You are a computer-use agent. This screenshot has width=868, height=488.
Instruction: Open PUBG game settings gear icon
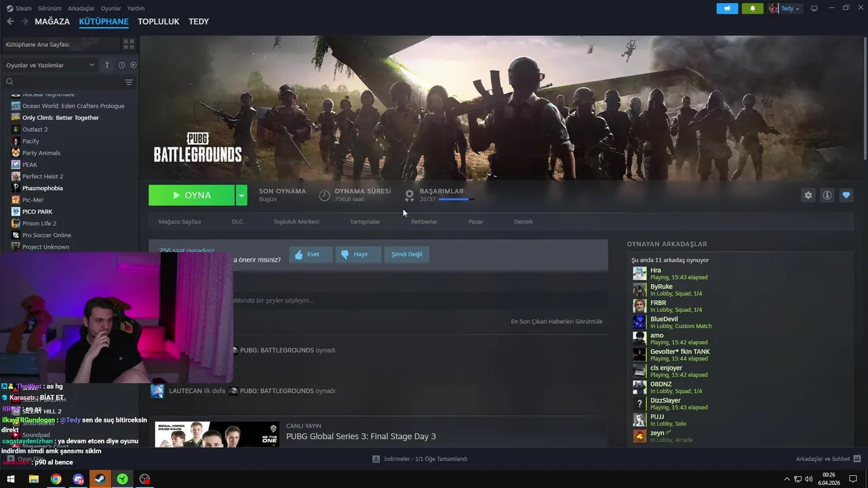(x=808, y=195)
